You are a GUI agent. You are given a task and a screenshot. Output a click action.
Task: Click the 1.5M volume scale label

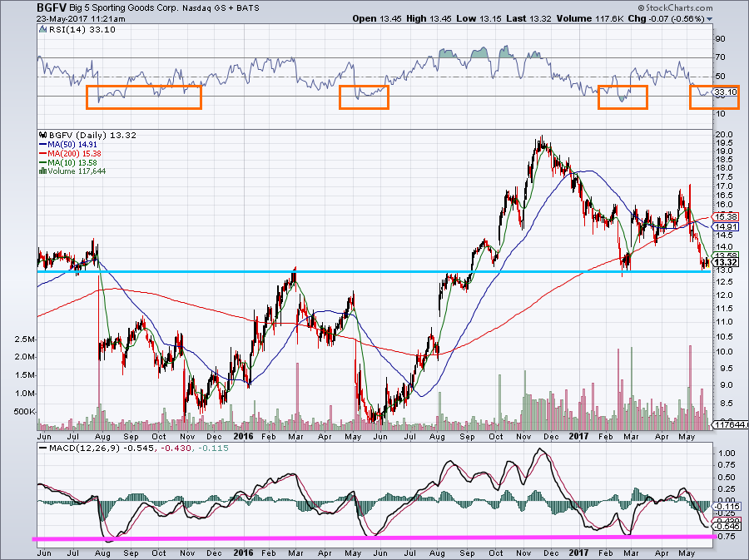(25, 375)
